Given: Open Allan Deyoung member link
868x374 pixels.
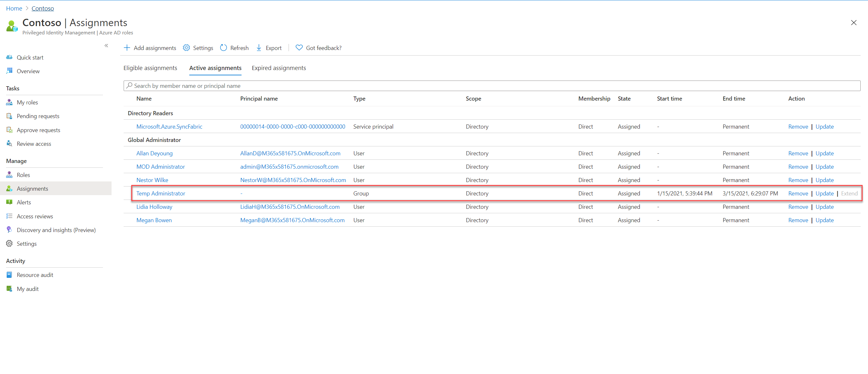Looking at the screenshot, I should (155, 153).
